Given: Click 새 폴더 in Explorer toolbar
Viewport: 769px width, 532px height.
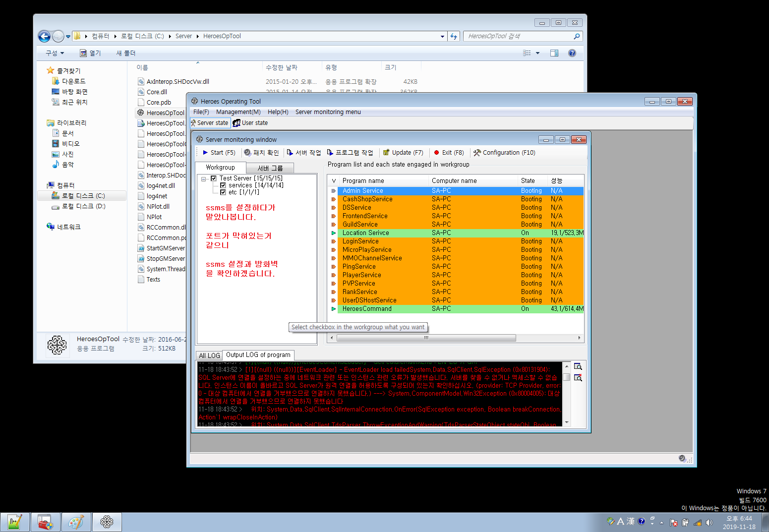Looking at the screenshot, I should pyautogui.click(x=126, y=53).
